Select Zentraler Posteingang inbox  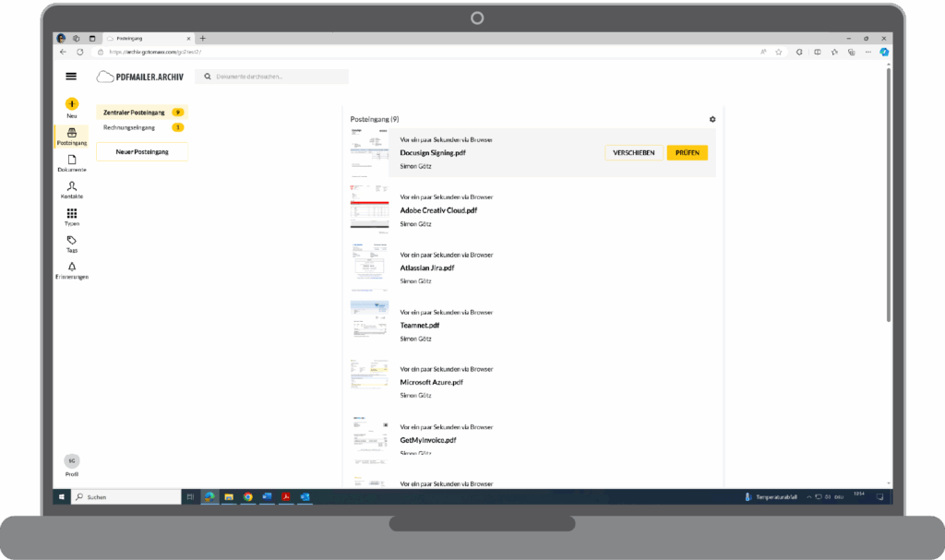click(x=135, y=113)
